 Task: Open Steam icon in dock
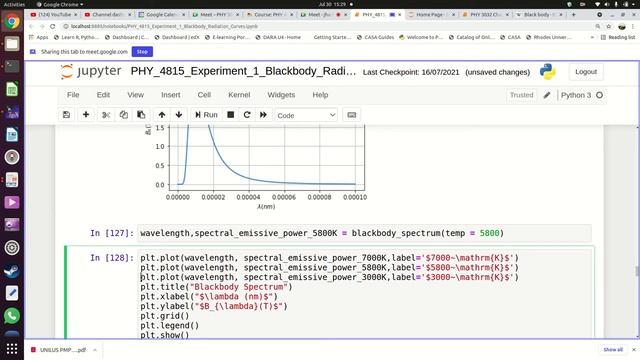[x=12, y=271]
